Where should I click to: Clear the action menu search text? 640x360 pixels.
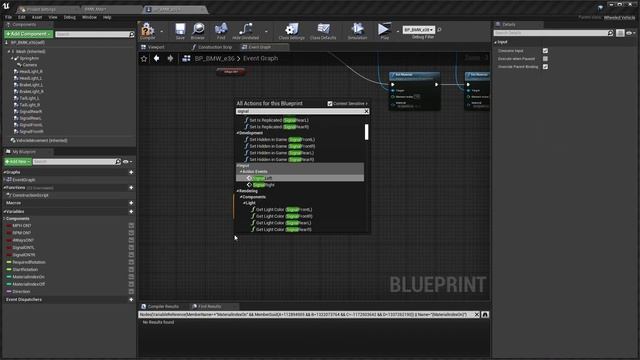(x=366, y=111)
